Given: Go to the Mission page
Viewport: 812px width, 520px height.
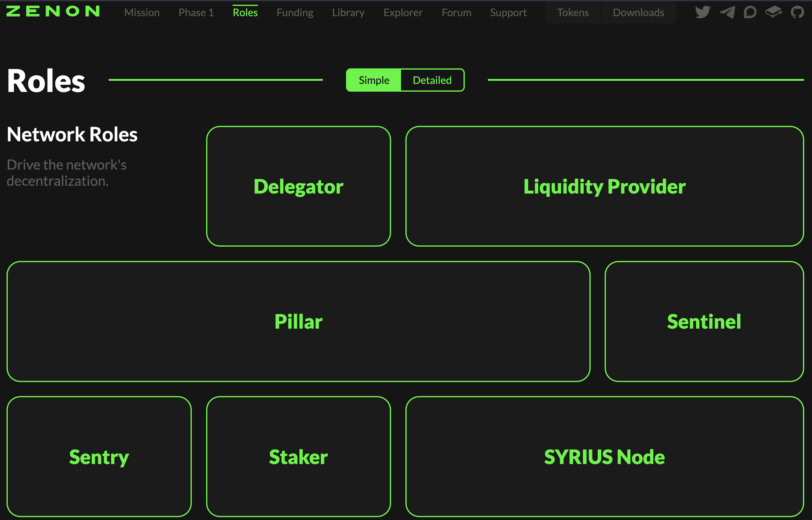Looking at the screenshot, I should click(x=142, y=13).
